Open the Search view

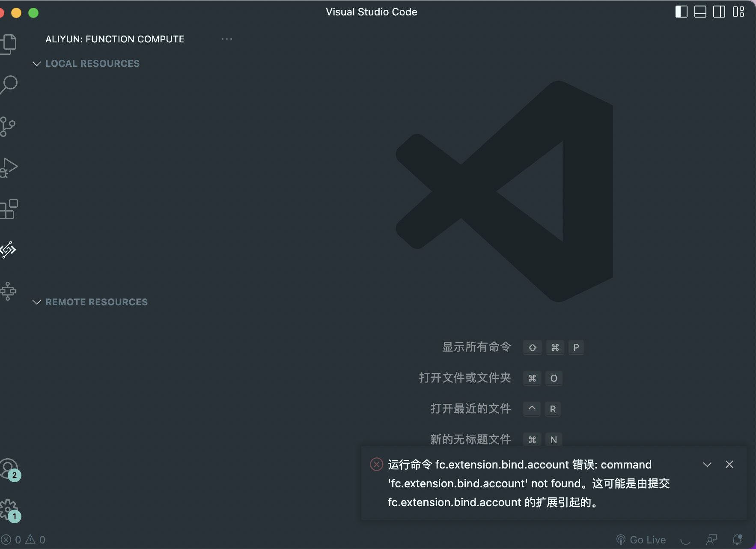[8, 85]
